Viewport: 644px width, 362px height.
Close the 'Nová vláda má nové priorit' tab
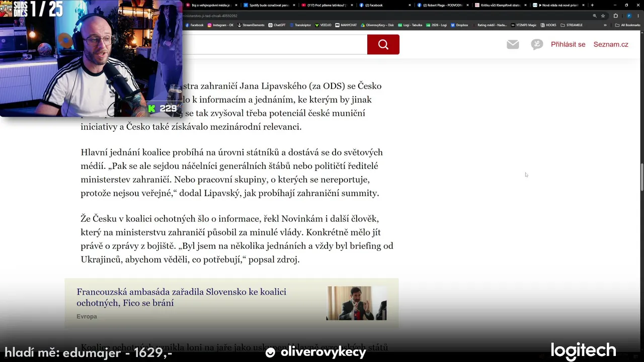584,5
